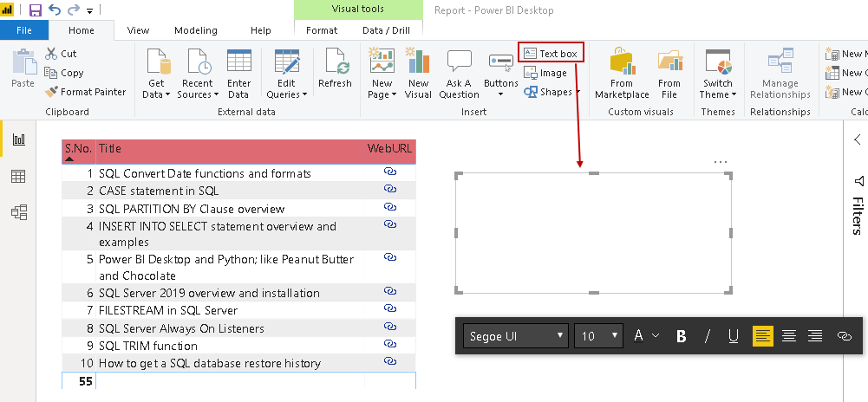Click Manage Relationships
Image resolution: width=868 pixels, height=402 pixels.
780,74
